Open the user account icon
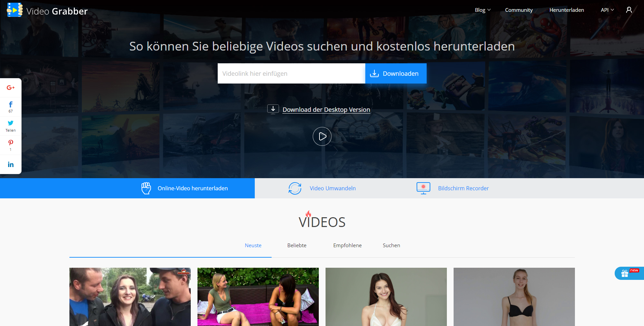 coord(629,10)
